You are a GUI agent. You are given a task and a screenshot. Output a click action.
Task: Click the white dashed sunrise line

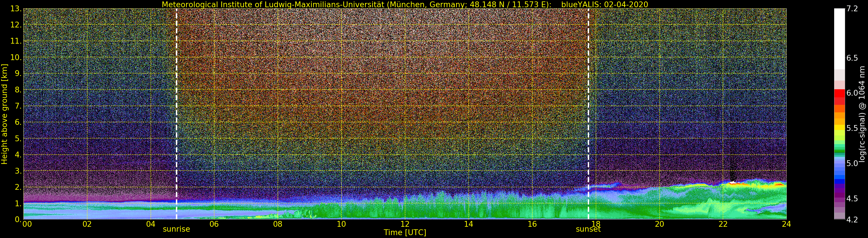[176, 114]
